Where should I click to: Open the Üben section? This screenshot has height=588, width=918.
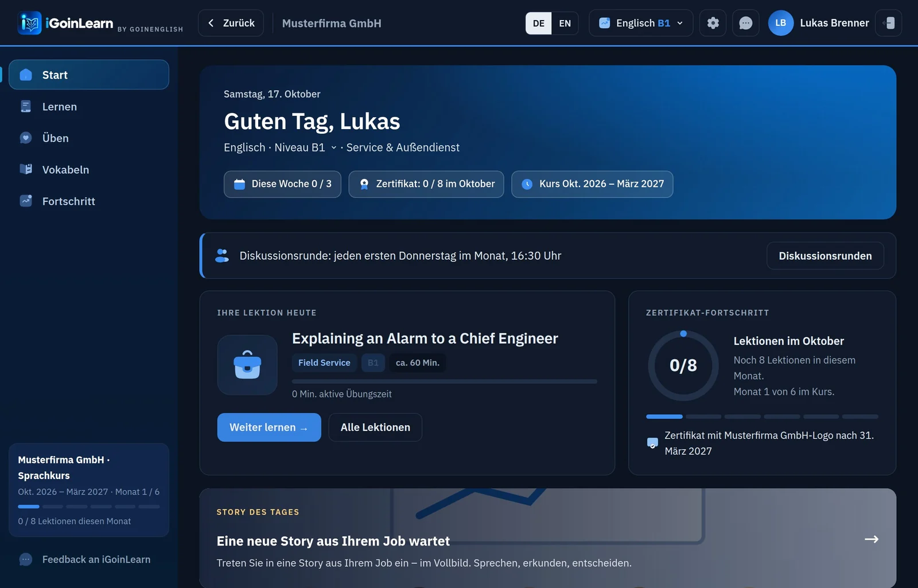(89, 138)
